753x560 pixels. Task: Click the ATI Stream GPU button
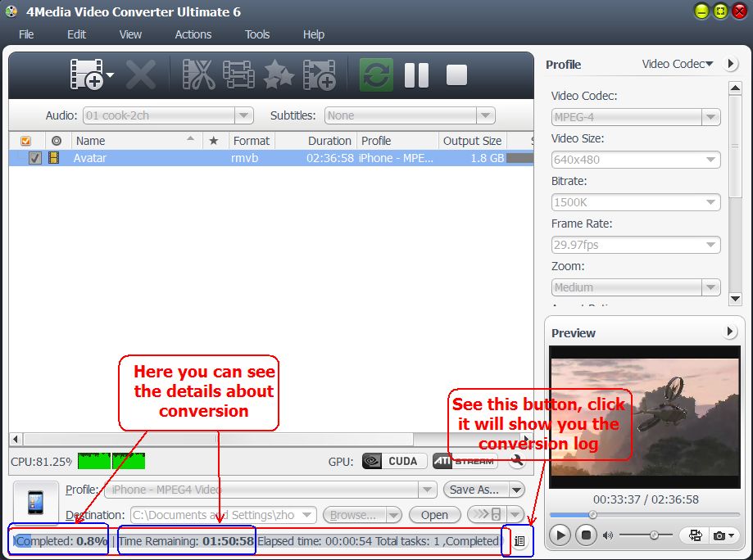pos(465,461)
